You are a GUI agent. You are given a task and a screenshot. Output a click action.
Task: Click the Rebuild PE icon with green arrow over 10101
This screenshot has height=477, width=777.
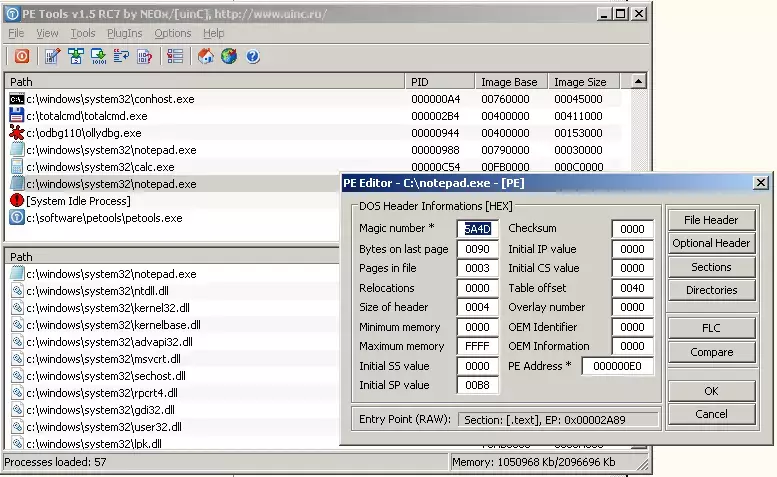pos(99,56)
